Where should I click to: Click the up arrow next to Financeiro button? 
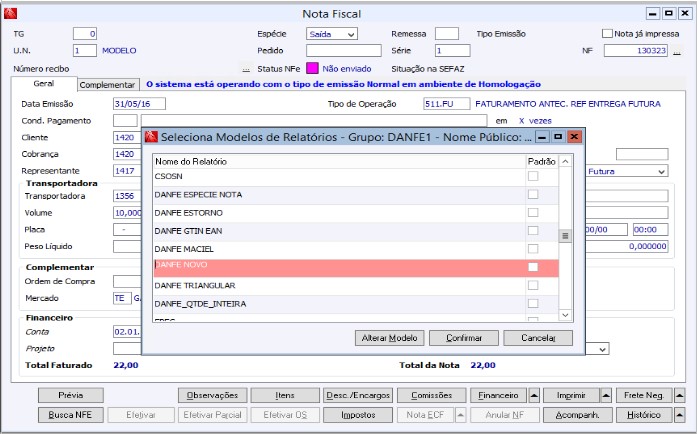point(534,395)
